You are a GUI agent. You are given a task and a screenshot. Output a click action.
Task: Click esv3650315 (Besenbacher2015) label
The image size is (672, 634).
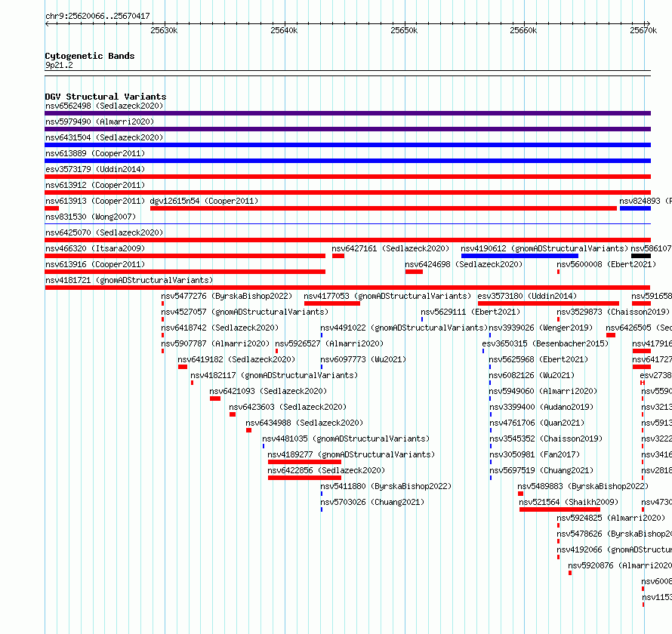tap(545, 343)
